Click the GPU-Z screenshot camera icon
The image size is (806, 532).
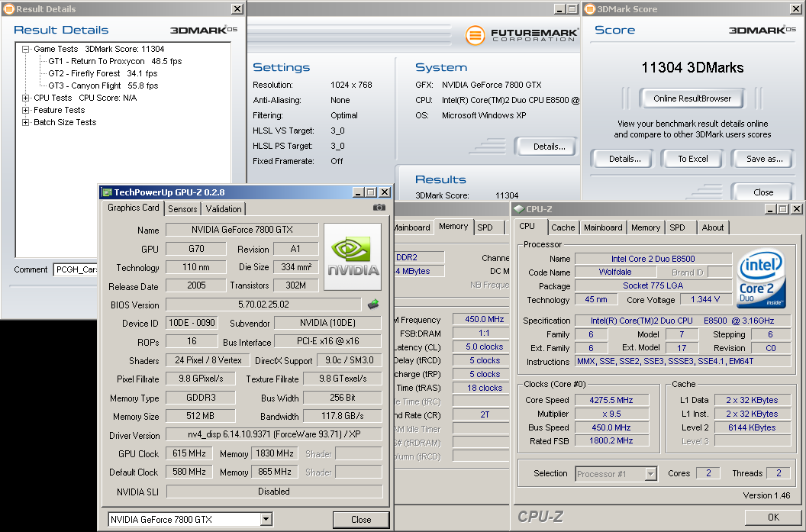tap(379, 207)
